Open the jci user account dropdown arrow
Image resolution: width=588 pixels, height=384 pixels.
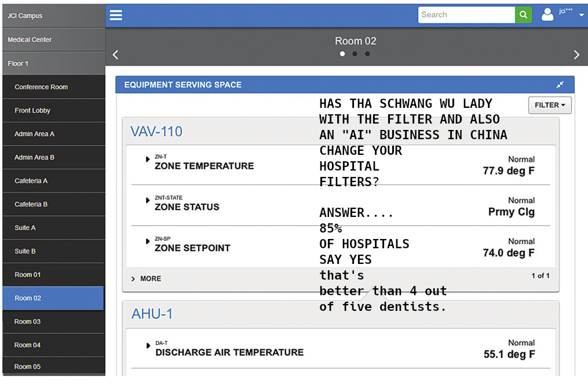tap(581, 15)
